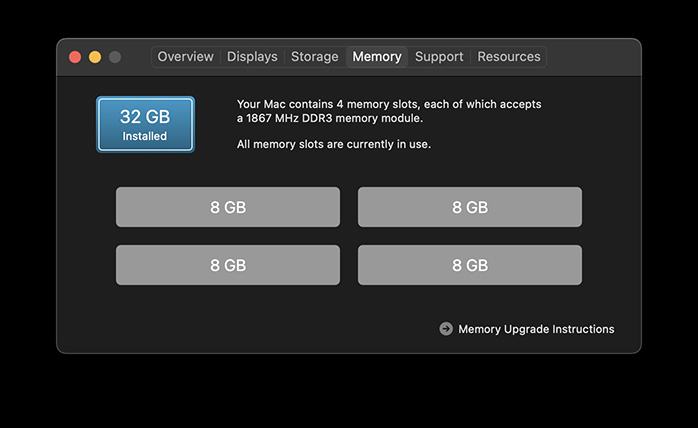Go to the Storage tab
698x428 pixels.
314,57
